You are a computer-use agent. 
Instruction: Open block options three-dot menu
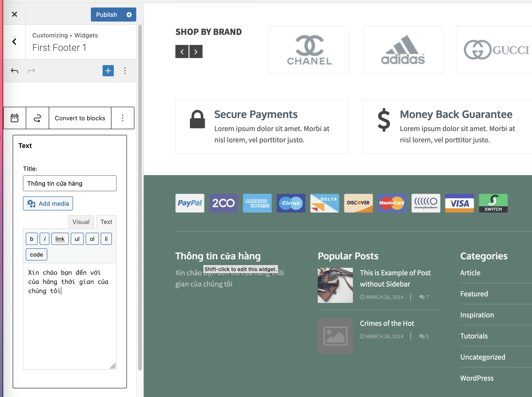(x=123, y=118)
